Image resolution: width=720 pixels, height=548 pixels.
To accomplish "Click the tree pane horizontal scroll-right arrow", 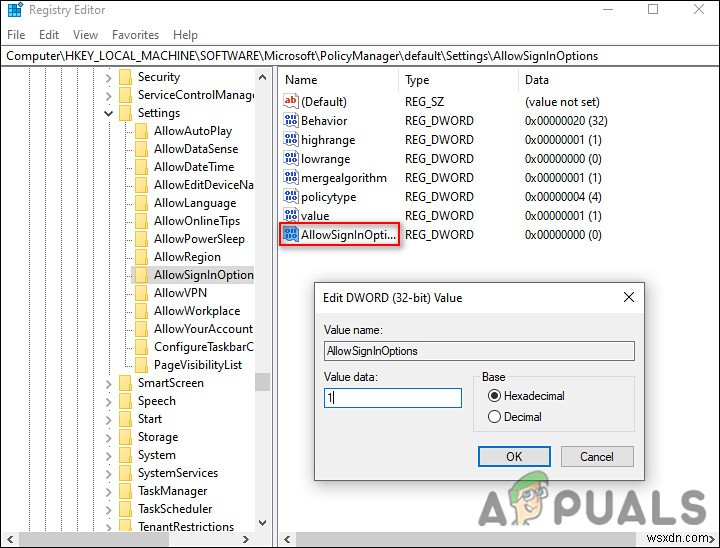I will tap(246, 539).
